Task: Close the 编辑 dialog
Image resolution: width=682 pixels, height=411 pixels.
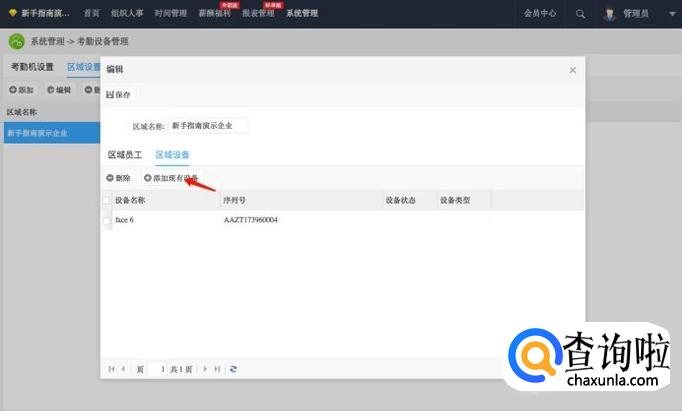Action: coord(572,70)
